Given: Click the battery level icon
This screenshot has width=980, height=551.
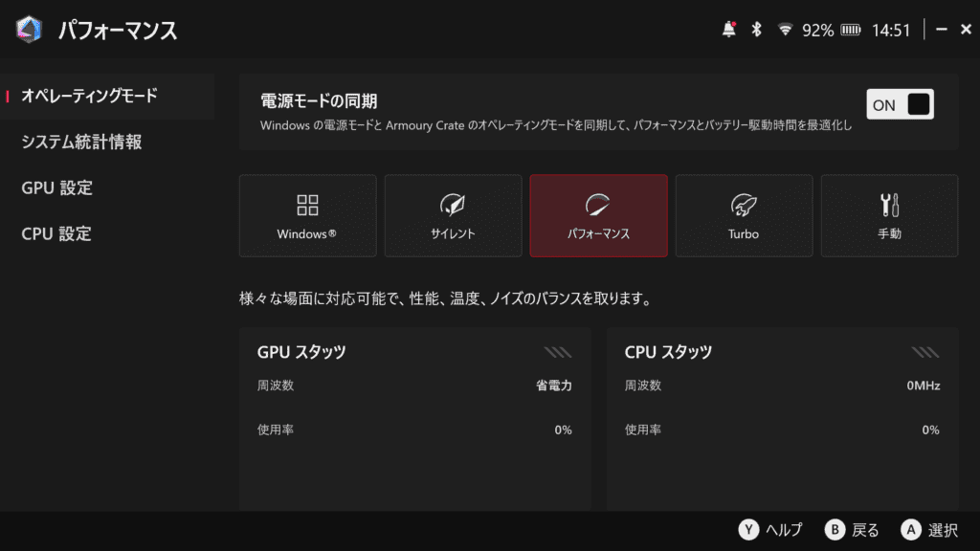Looking at the screenshot, I should (851, 30).
